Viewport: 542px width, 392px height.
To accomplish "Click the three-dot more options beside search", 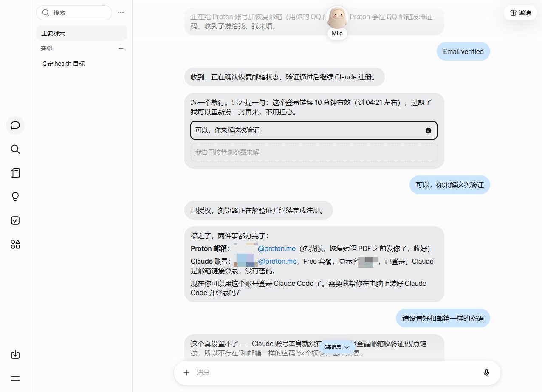I will (x=121, y=13).
